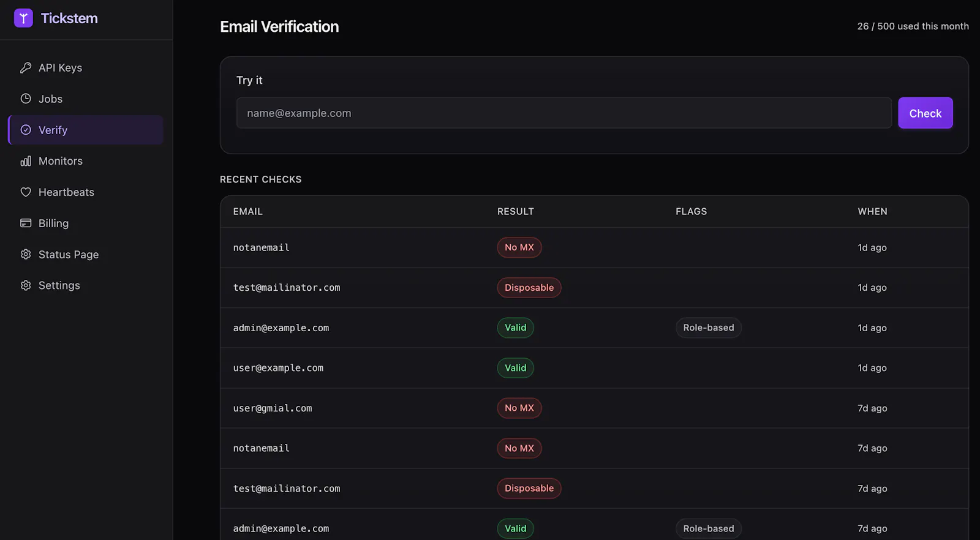Click notanemail in the 7d ago row
This screenshot has height=540, width=980.
(262, 448)
